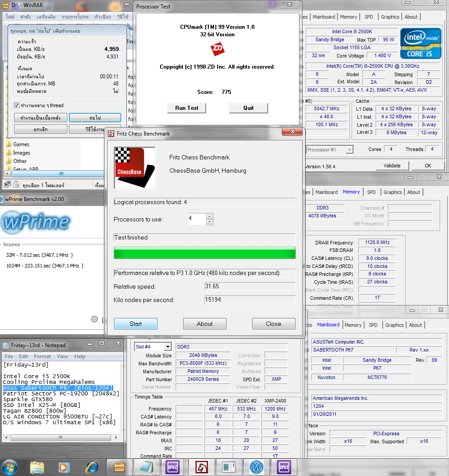The width and height of the screenshot is (449, 476).
Task: Select Mainboard tab in bottom CPU-Z window
Action: coord(328,325)
